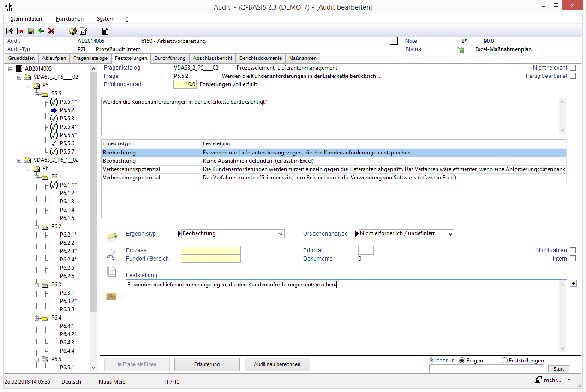Switch to the Maßnahmen tab
Image resolution: width=586 pixels, height=392 pixels.
tap(303, 58)
